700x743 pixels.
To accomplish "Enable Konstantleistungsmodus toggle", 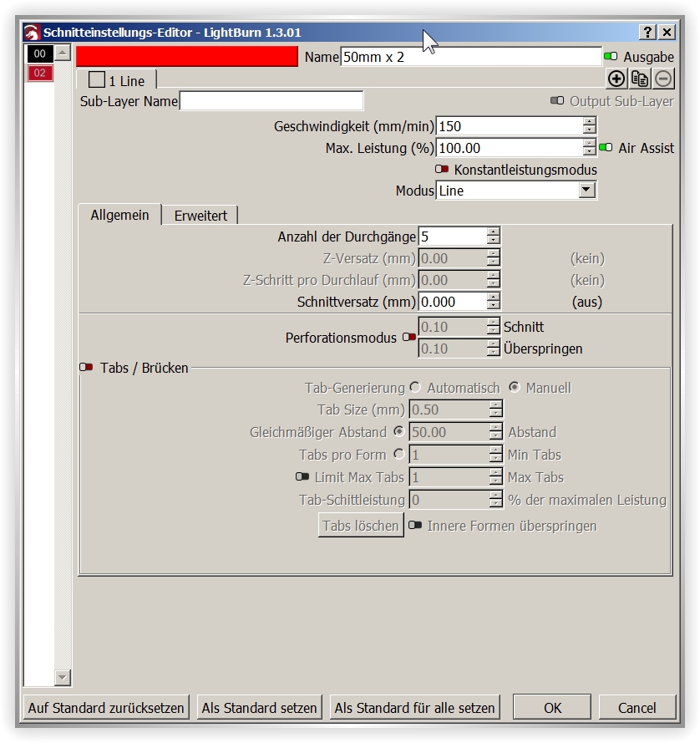I will [442, 170].
